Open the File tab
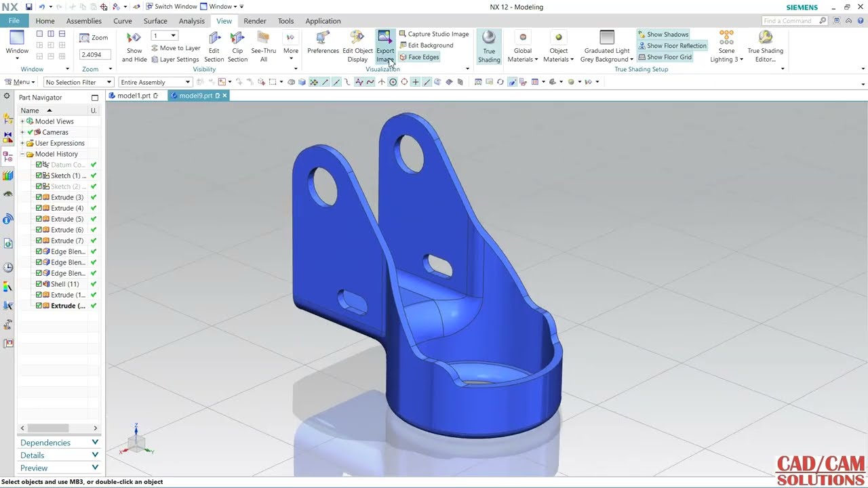 point(14,21)
